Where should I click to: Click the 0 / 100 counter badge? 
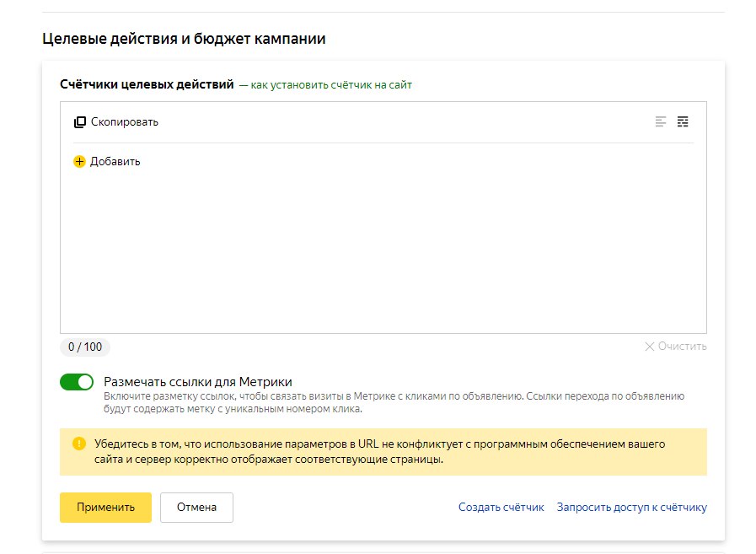85,347
